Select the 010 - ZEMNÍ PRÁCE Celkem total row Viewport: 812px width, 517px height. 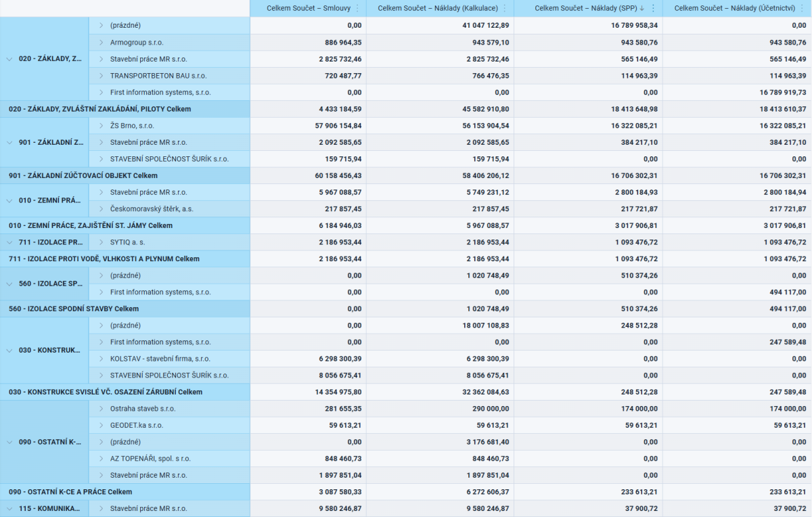tap(406, 225)
